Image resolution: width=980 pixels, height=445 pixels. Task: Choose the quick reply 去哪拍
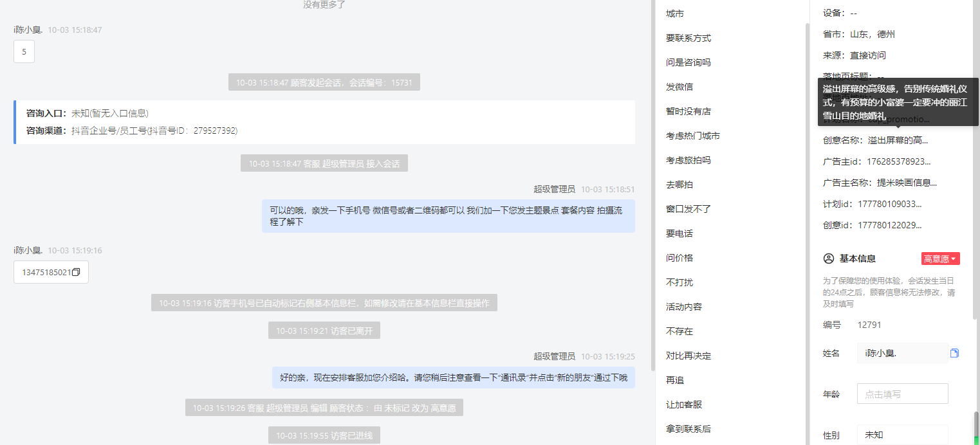pyautogui.click(x=680, y=185)
